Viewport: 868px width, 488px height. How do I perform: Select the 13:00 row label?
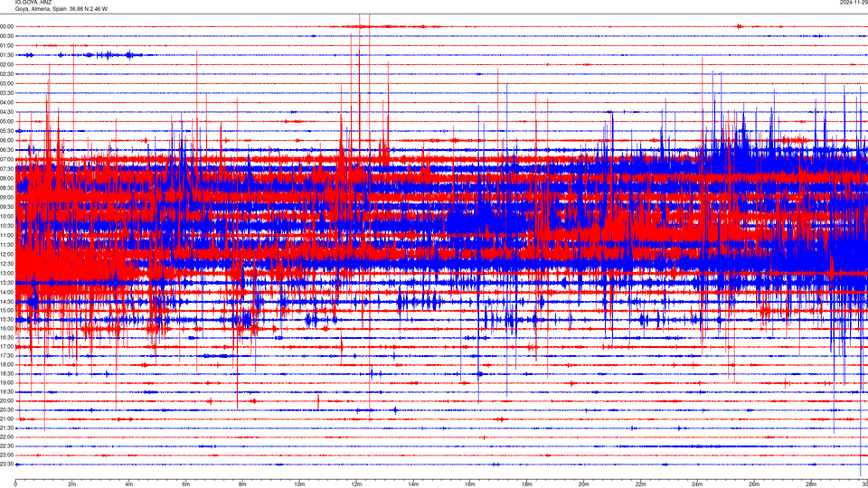(7, 273)
